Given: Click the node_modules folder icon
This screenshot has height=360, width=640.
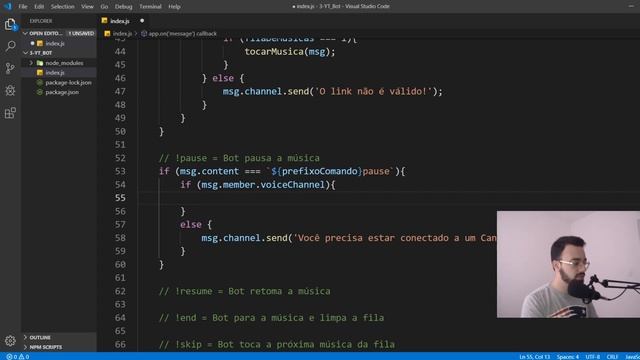Looking at the screenshot, I should 40,63.
